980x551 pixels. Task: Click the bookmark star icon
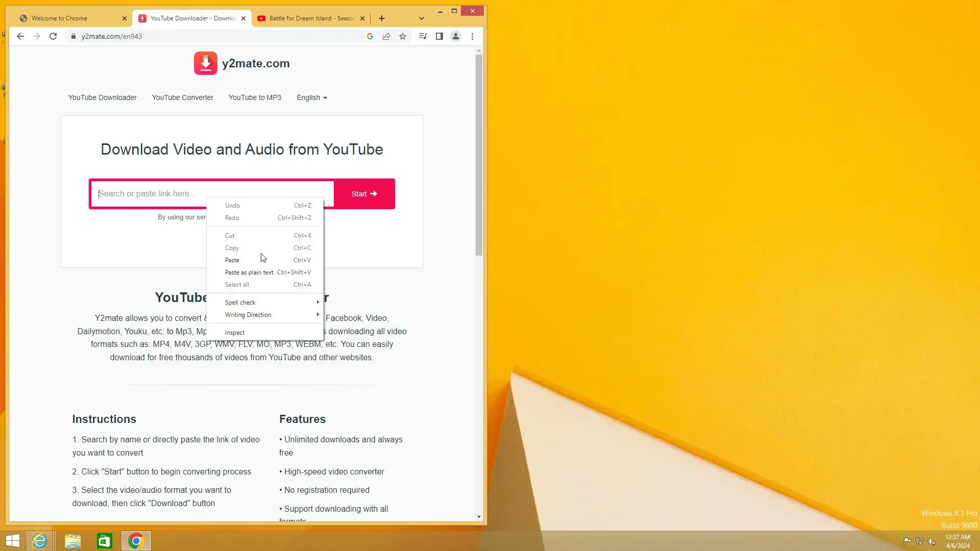click(403, 36)
